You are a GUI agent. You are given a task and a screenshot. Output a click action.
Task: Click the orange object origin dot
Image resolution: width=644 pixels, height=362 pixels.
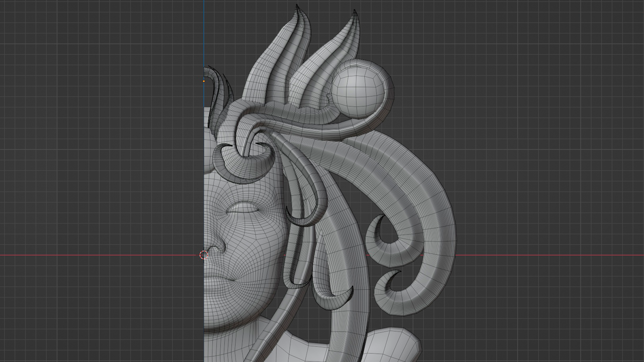tap(204, 81)
